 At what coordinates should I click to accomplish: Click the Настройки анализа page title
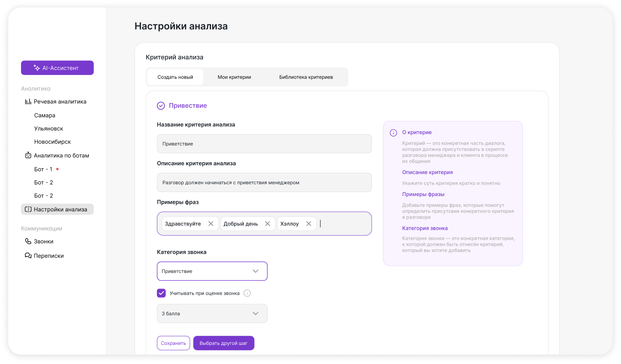181,26
